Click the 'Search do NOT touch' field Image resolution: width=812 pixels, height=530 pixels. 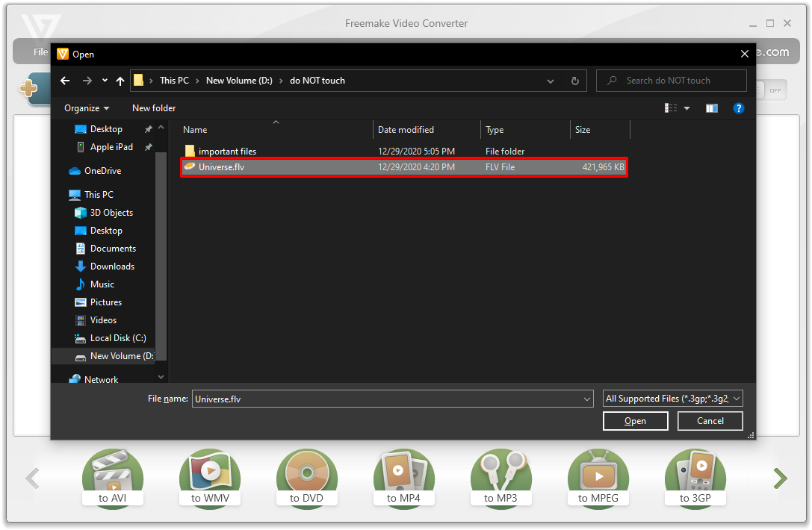[x=671, y=81]
